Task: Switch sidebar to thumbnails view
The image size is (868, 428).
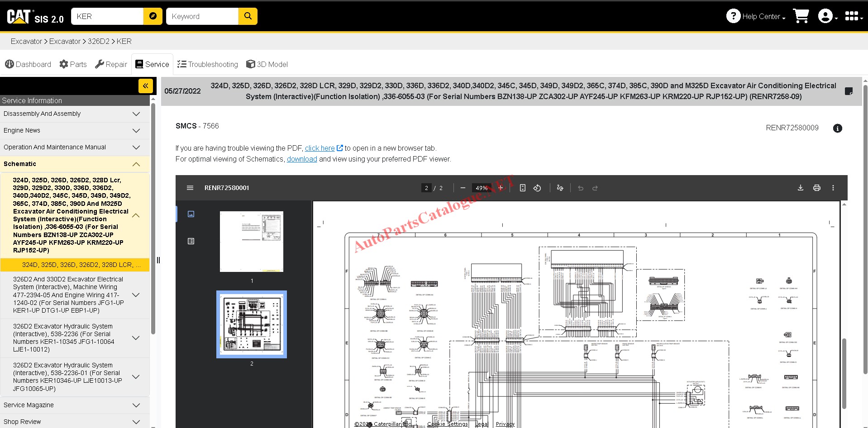Action: coord(191,214)
